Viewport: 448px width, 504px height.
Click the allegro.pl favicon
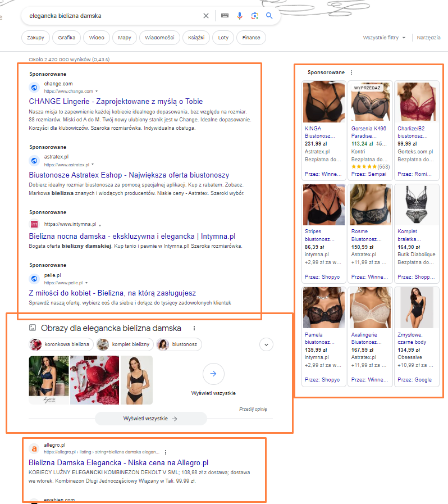point(34,448)
